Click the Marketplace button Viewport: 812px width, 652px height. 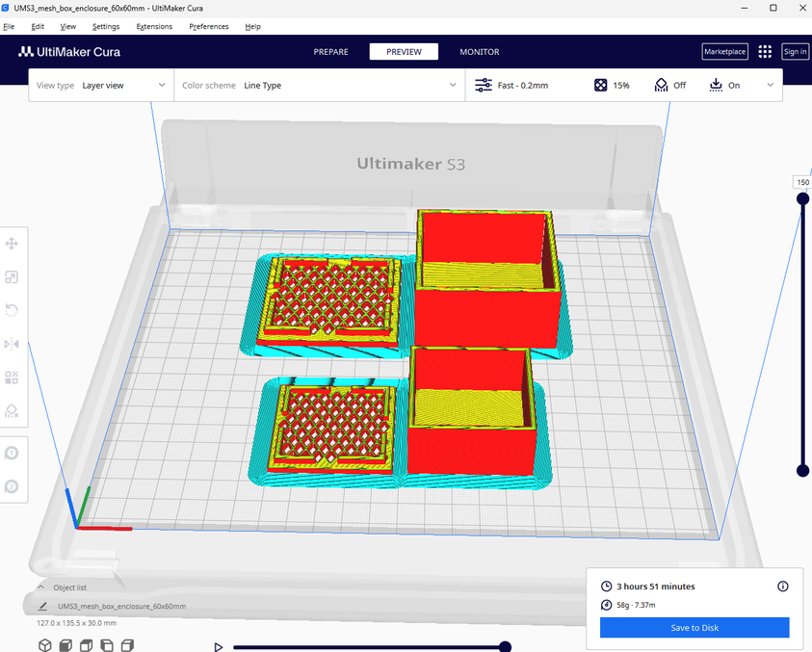click(x=724, y=52)
